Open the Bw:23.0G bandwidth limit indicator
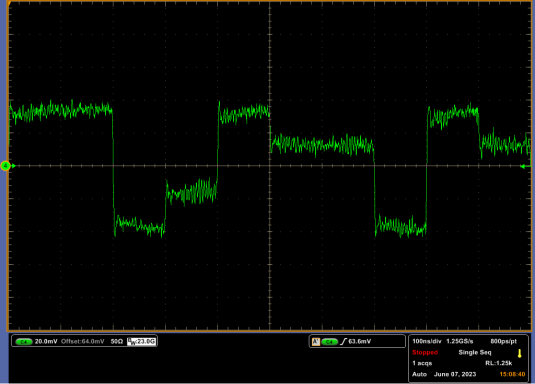 [x=142, y=341]
